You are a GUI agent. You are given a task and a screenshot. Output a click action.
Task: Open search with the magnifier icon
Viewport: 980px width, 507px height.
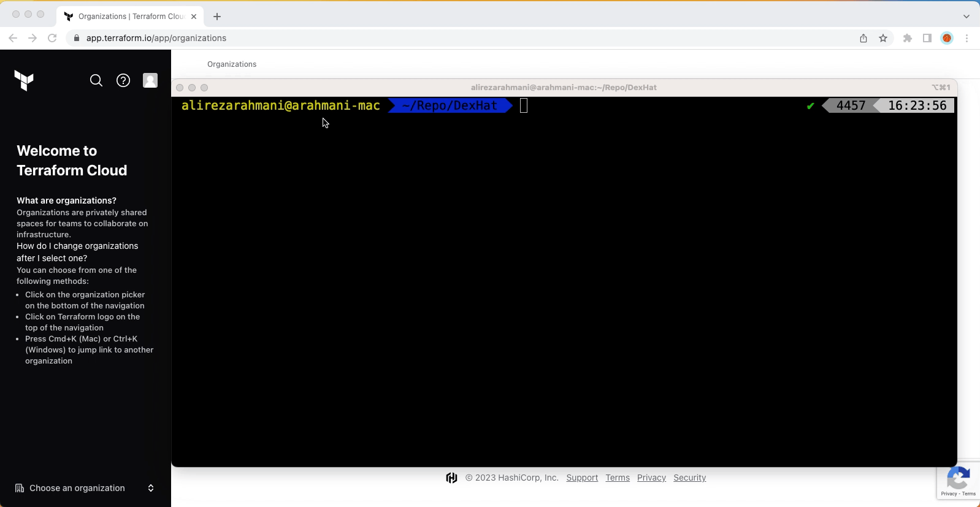[96, 80]
